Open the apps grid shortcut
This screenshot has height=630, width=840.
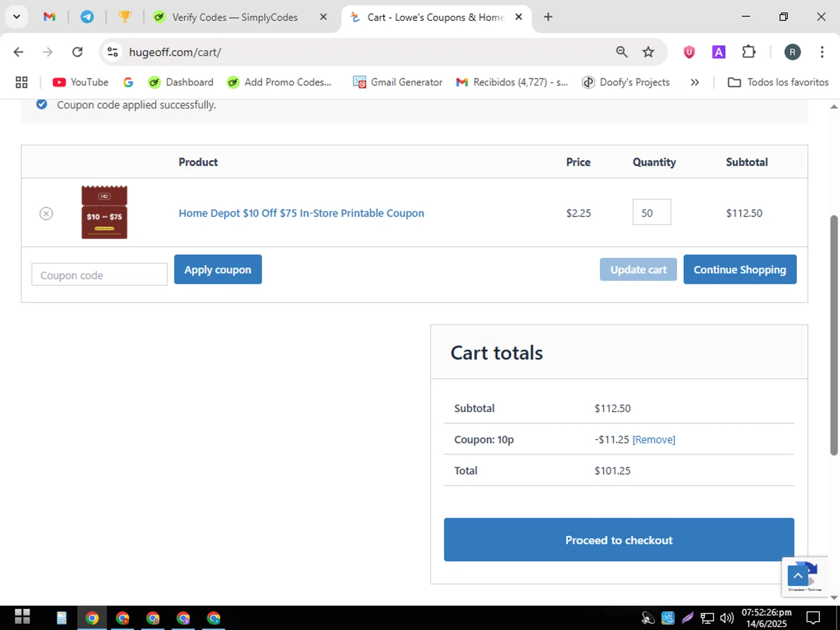coord(21,82)
